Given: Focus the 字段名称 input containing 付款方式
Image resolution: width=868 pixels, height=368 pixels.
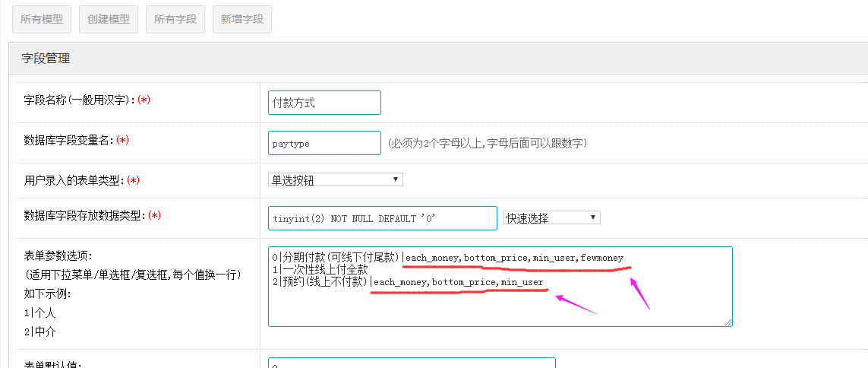Looking at the screenshot, I should click(x=324, y=103).
